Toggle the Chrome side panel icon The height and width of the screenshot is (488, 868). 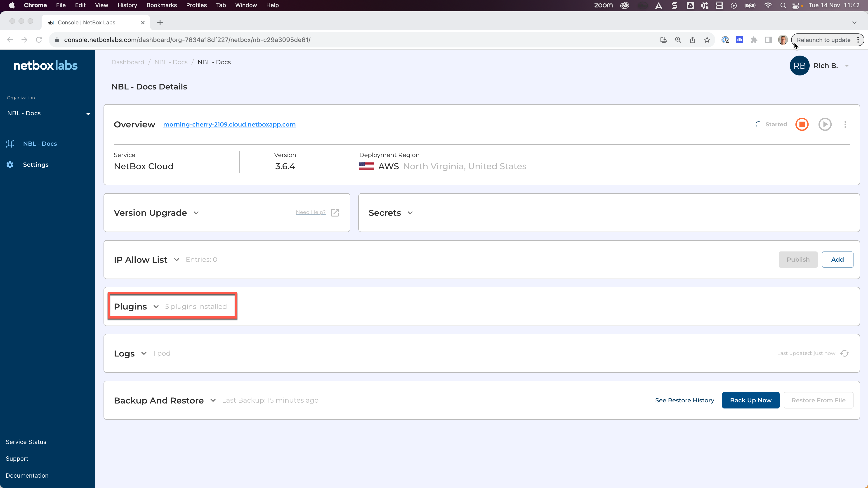[768, 40]
